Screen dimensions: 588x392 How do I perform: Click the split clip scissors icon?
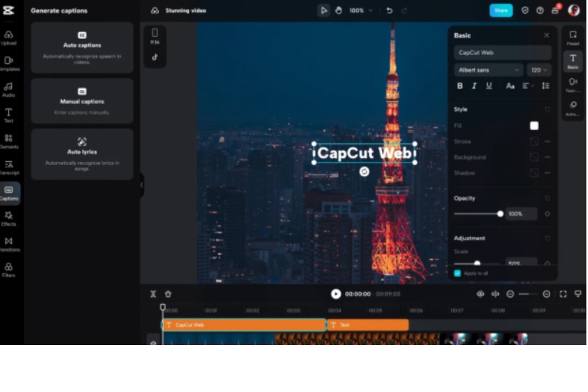(153, 294)
